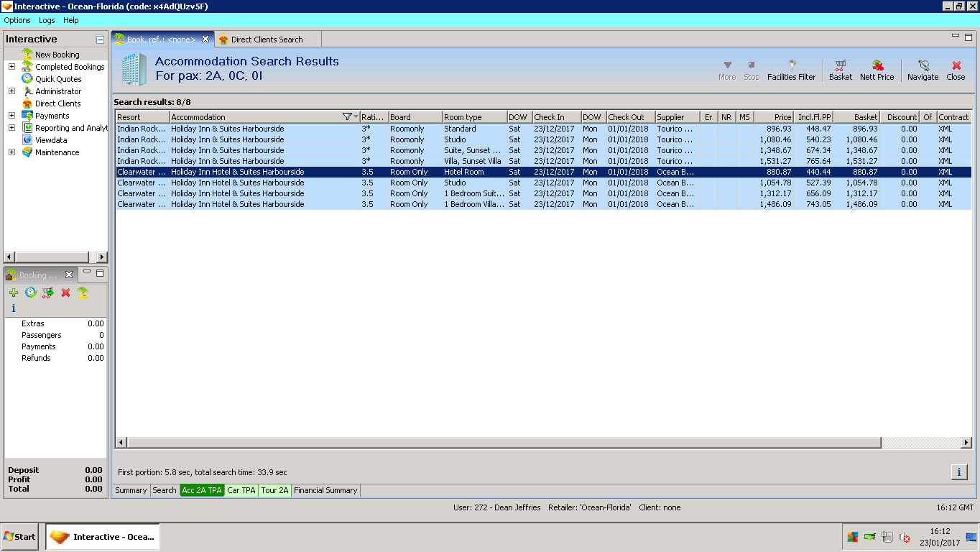Click the green plus icon in Booking panel
The height and width of the screenshot is (552, 980).
click(x=14, y=293)
